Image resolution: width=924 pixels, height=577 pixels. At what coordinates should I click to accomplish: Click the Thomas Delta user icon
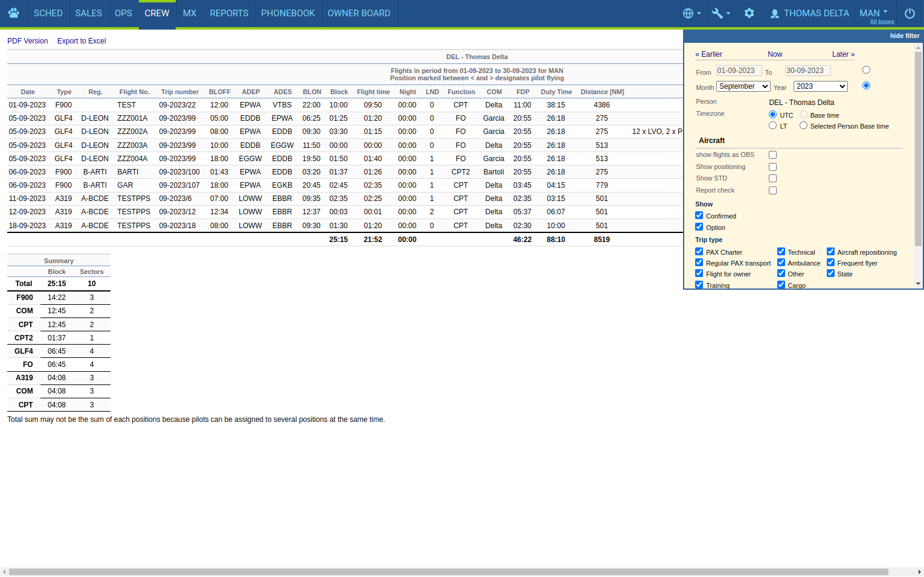point(775,13)
